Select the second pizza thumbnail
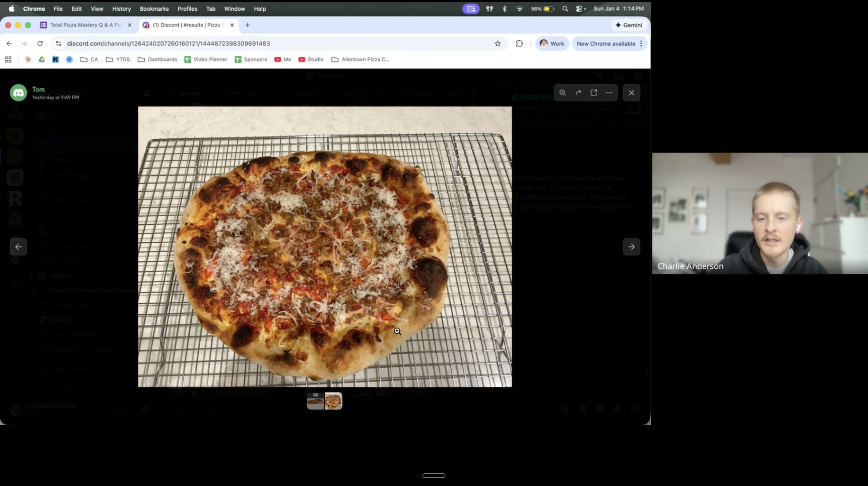The height and width of the screenshot is (486, 868). click(x=334, y=401)
